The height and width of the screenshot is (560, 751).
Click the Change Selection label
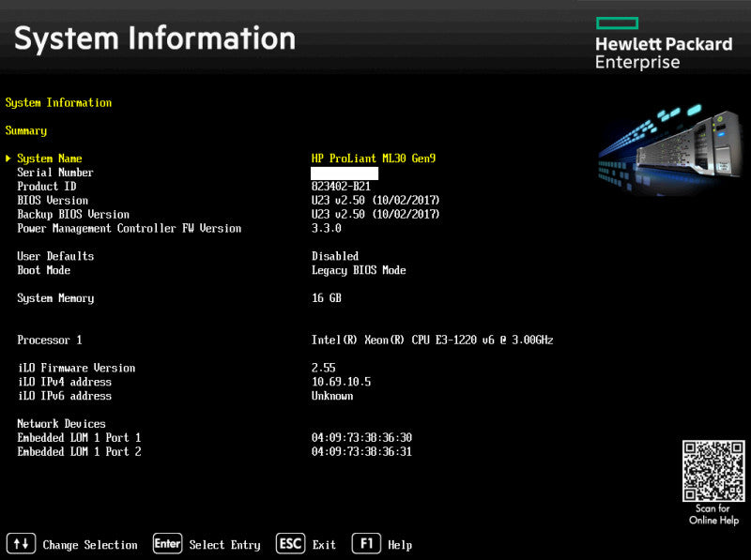pyautogui.click(x=90, y=545)
